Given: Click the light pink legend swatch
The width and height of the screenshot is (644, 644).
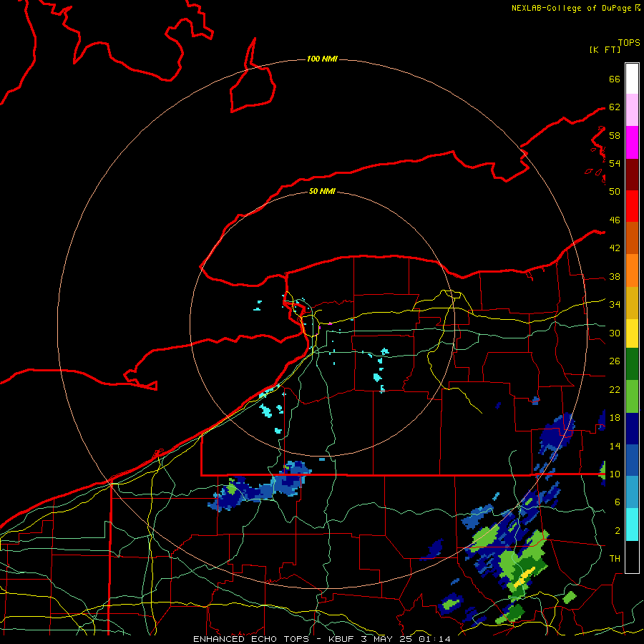Looking at the screenshot, I should coord(632,110).
